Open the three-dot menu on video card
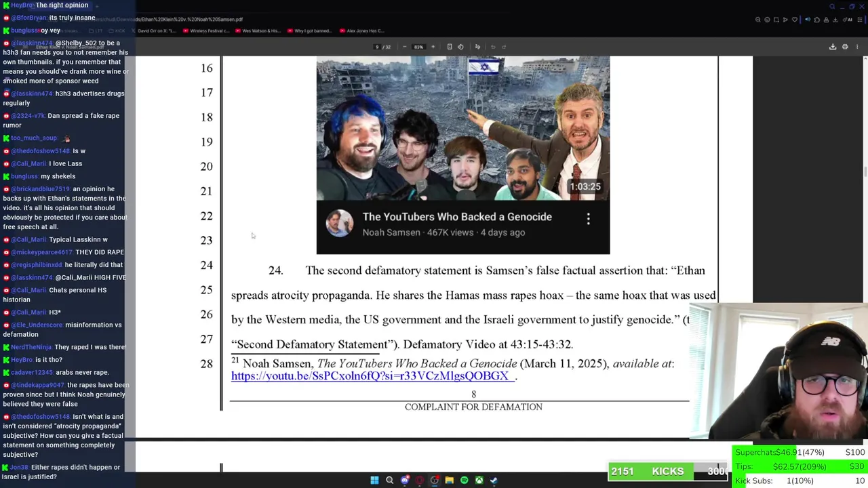868x488 pixels. [x=588, y=218]
